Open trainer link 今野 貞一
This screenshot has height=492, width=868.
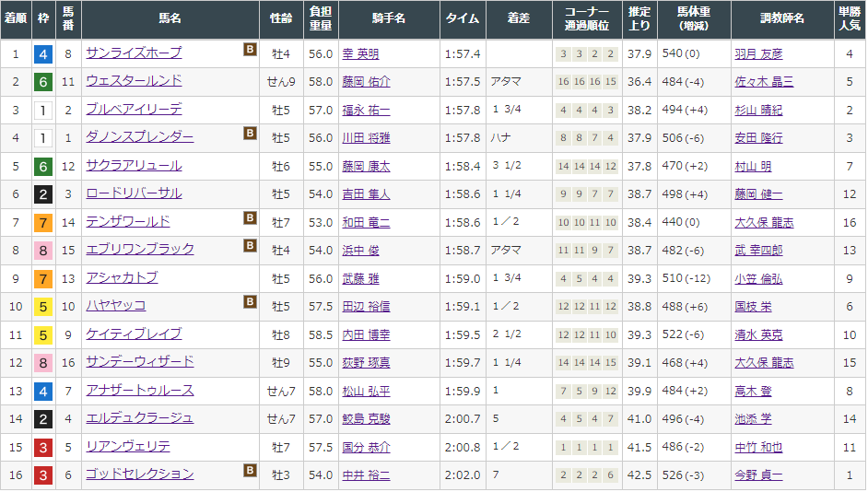[x=758, y=475]
